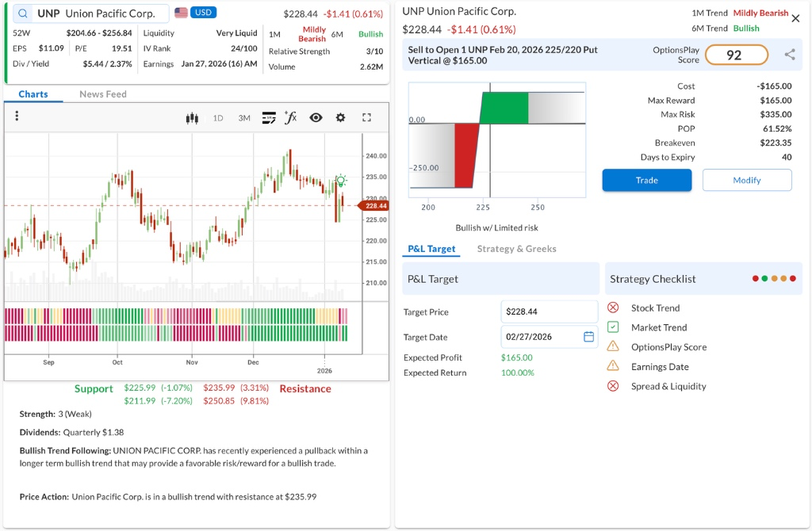Click the lightbulb icon on the price chart
This screenshot has width=812, height=531.
click(x=340, y=180)
